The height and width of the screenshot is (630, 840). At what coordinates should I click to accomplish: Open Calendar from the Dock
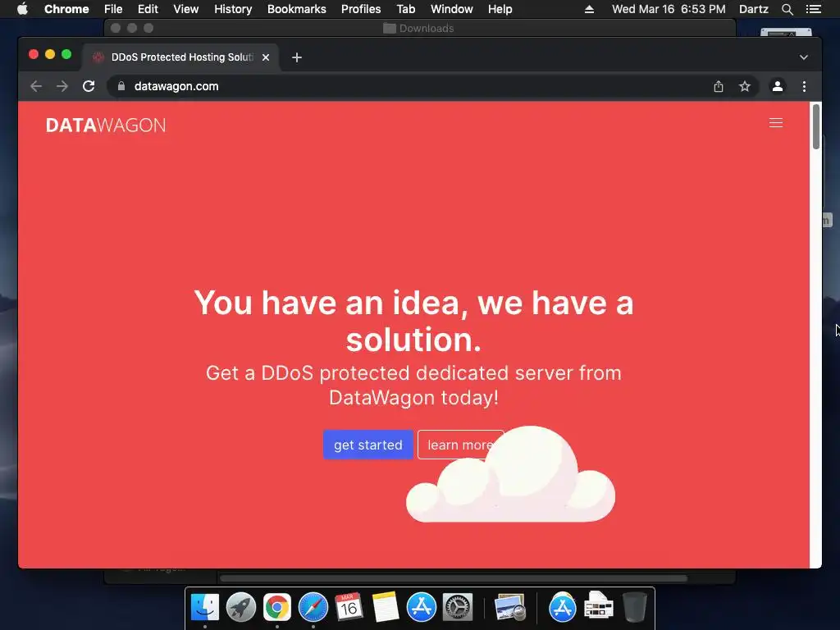tap(349, 607)
